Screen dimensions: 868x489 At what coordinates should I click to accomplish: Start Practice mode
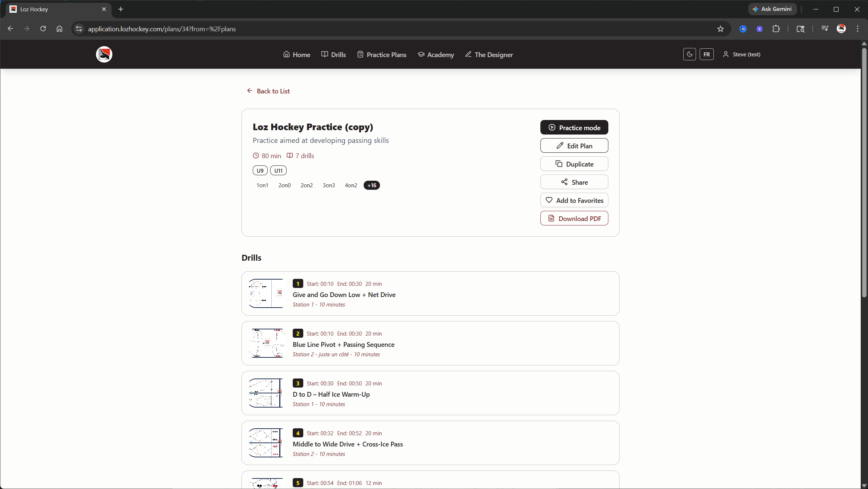point(574,128)
